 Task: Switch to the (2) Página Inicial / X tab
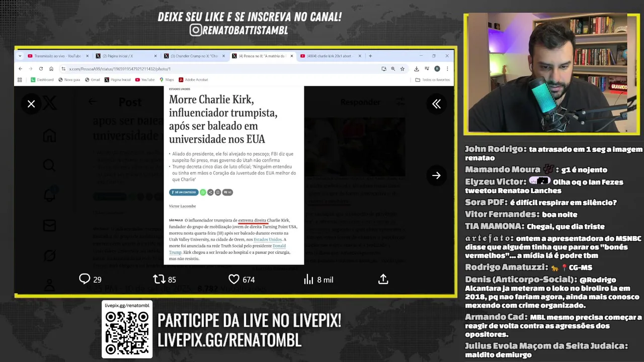(x=126, y=56)
